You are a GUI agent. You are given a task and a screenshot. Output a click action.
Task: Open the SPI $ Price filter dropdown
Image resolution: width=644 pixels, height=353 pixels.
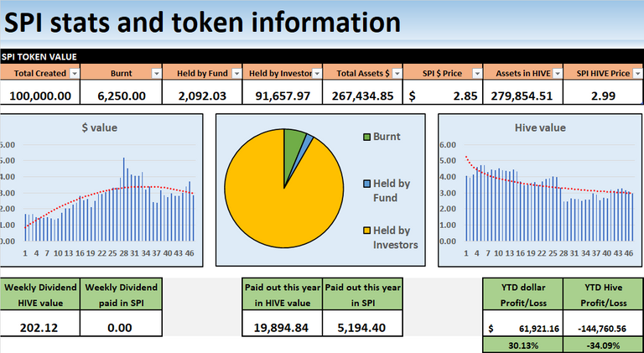(477, 74)
